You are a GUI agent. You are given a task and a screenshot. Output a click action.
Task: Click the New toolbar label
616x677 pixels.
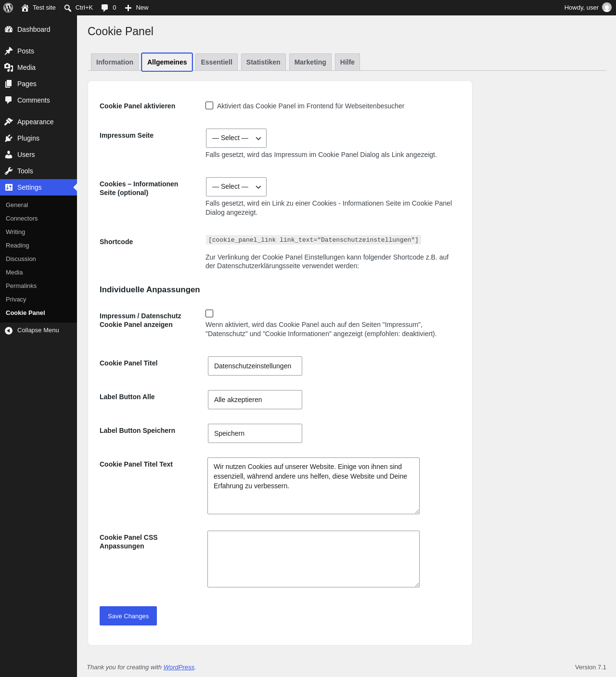pos(142,8)
